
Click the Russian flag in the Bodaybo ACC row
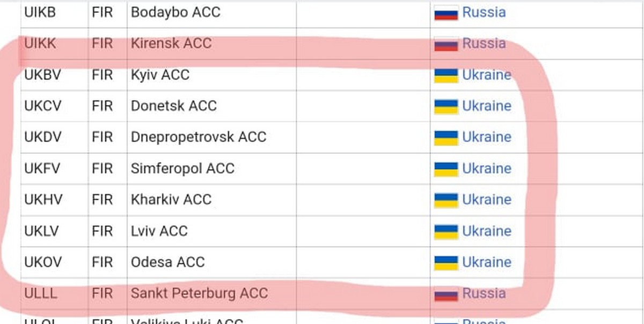pyautogui.click(x=445, y=12)
